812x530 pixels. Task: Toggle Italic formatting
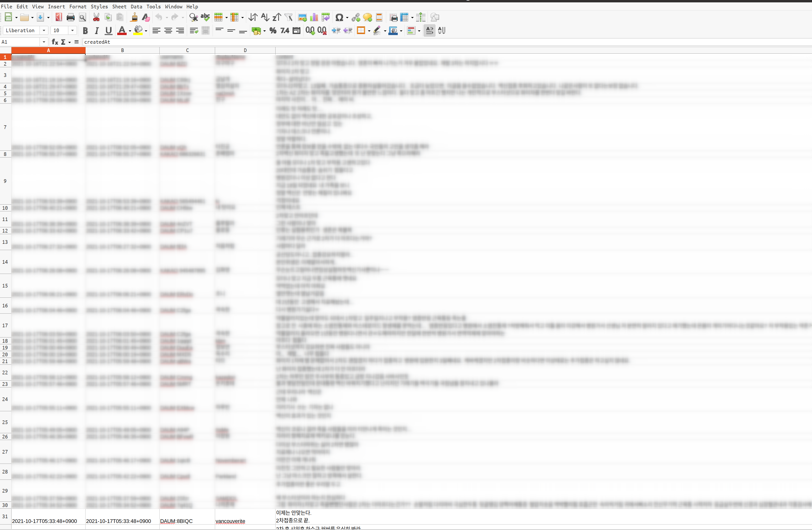click(97, 31)
